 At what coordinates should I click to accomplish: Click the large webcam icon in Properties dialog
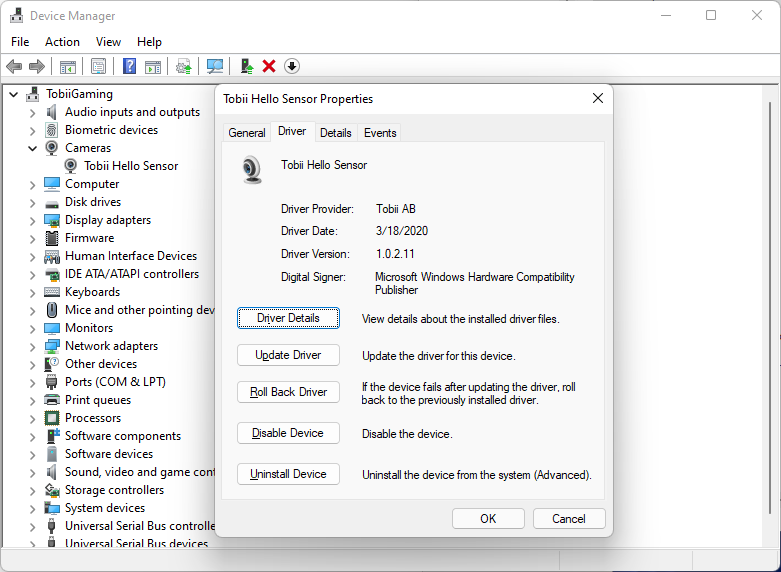252,169
